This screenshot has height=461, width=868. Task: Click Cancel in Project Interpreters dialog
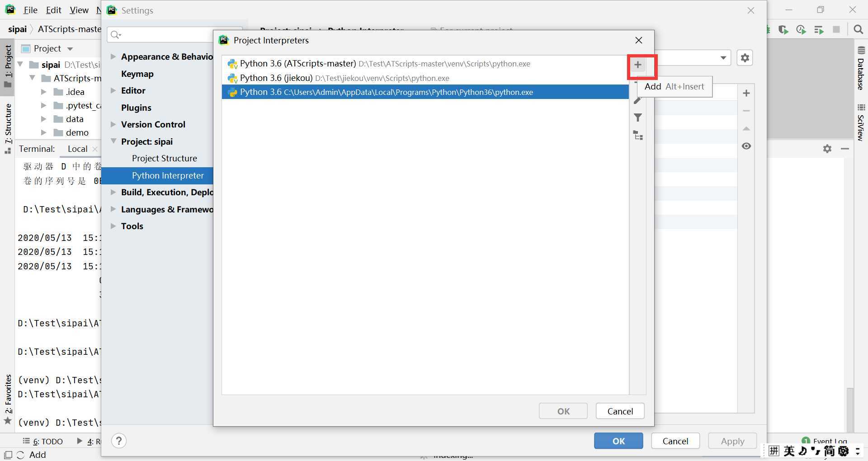(x=620, y=411)
